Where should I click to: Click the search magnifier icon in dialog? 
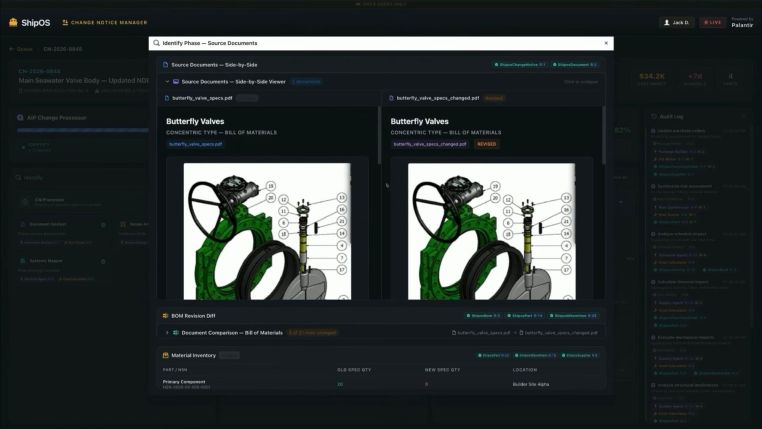[x=155, y=43]
